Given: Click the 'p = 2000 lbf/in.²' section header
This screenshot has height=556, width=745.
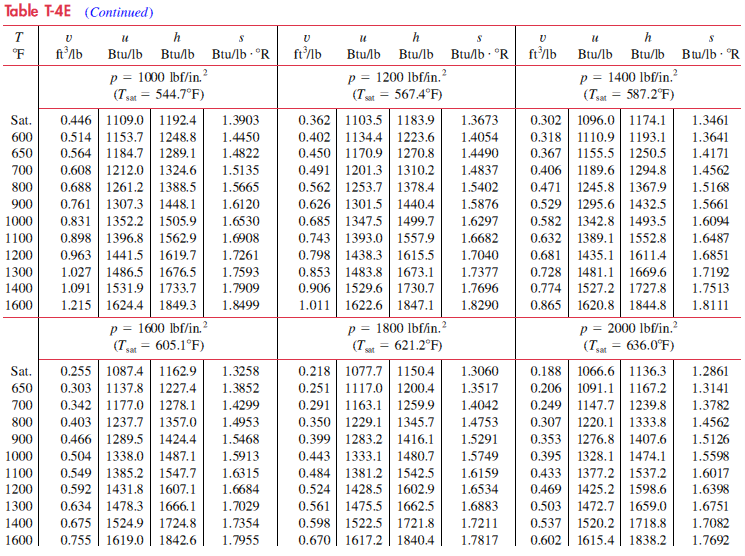Looking at the screenshot, I should [x=628, y=328].
